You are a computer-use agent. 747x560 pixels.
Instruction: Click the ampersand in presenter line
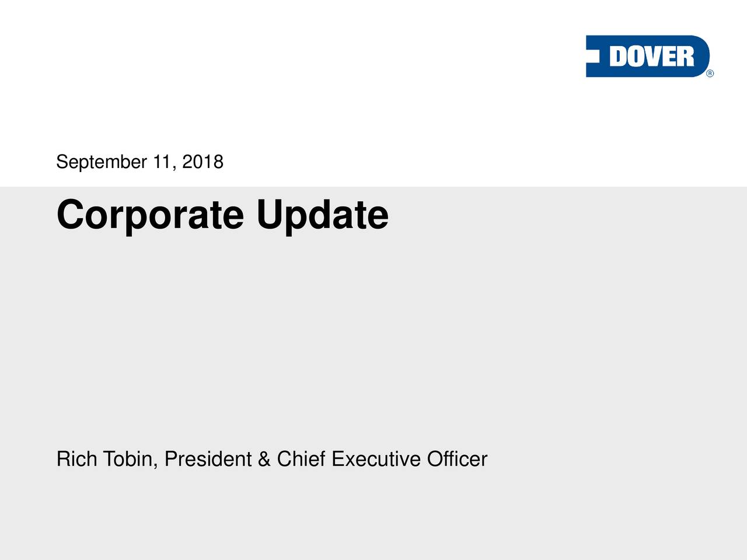[x=264, y=459]
